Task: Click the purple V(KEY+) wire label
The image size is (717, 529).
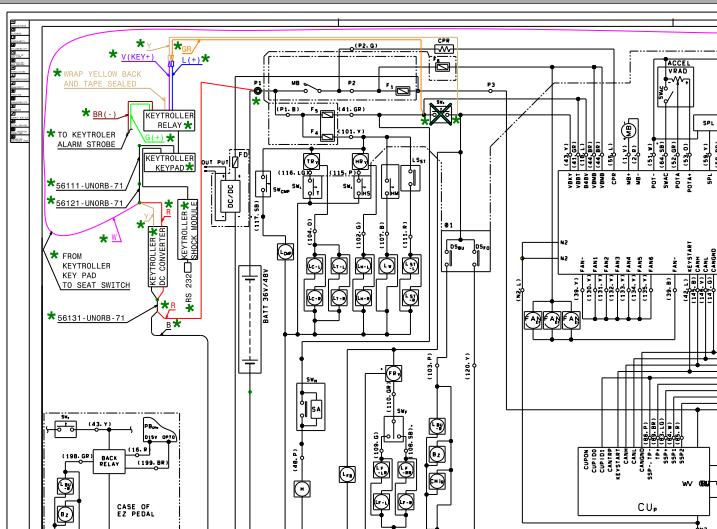Action: (x=138, y=57)
